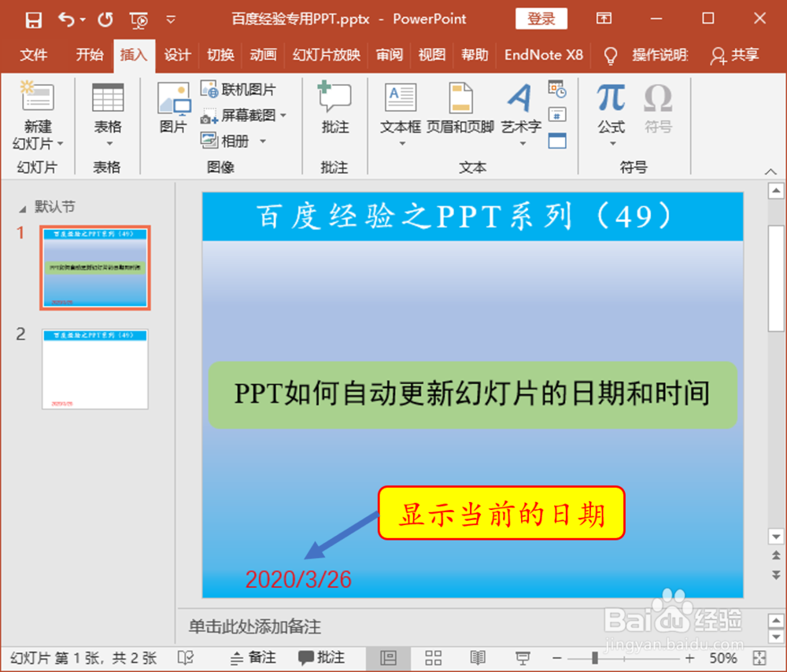
Task: Click the 登录 sign-in button
Action: [x=541, y=19]
